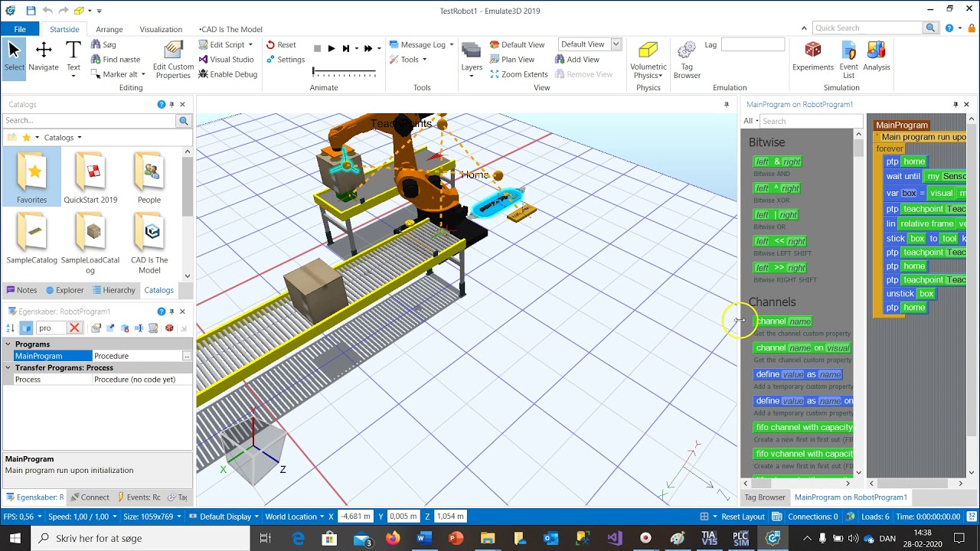The image size is (980, 551).
Task: Open the People catalog folder
Action: tap(149, 177)
